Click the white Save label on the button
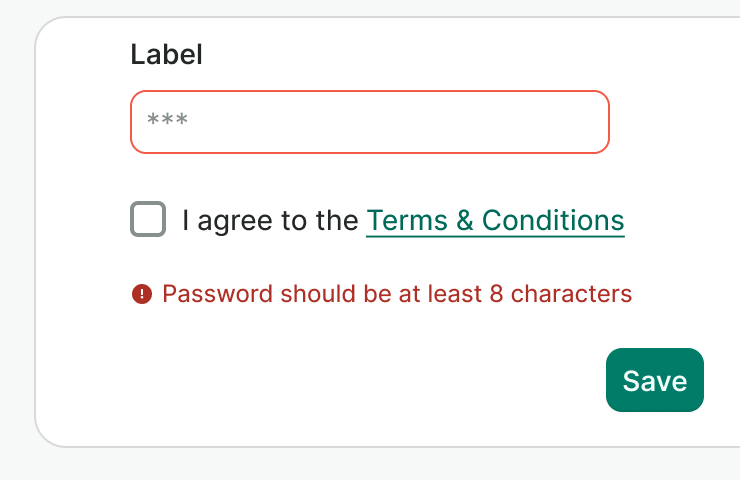The width and height of the screenshot is (740, 480). tap(654, 380)
